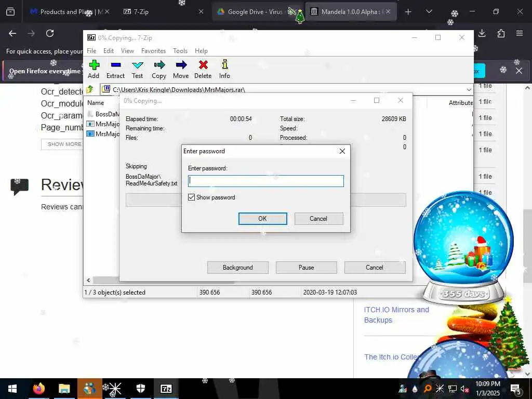
Task: Switch to the 7-Zip browser tab
Action: [x=163, y=11]
